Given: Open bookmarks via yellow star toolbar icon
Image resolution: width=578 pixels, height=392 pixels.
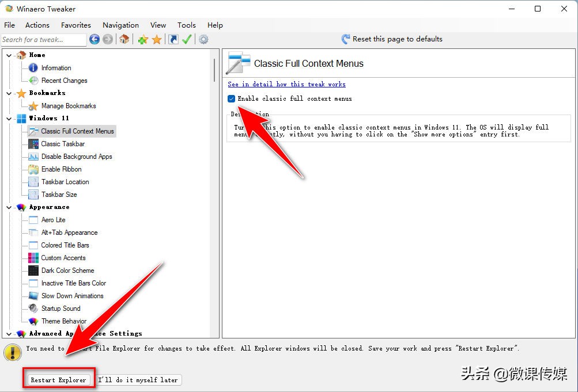Looking at the screenshot, I should click(x=157, y=39).
